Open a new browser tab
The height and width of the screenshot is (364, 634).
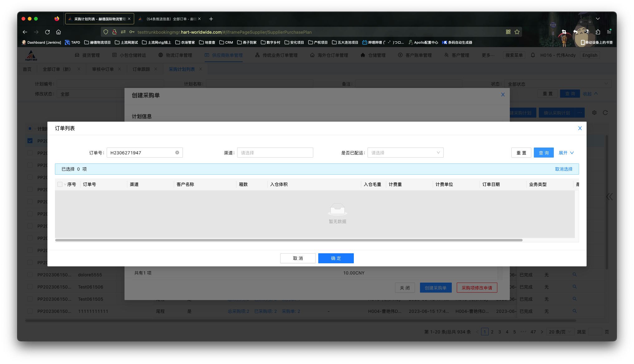211,19
